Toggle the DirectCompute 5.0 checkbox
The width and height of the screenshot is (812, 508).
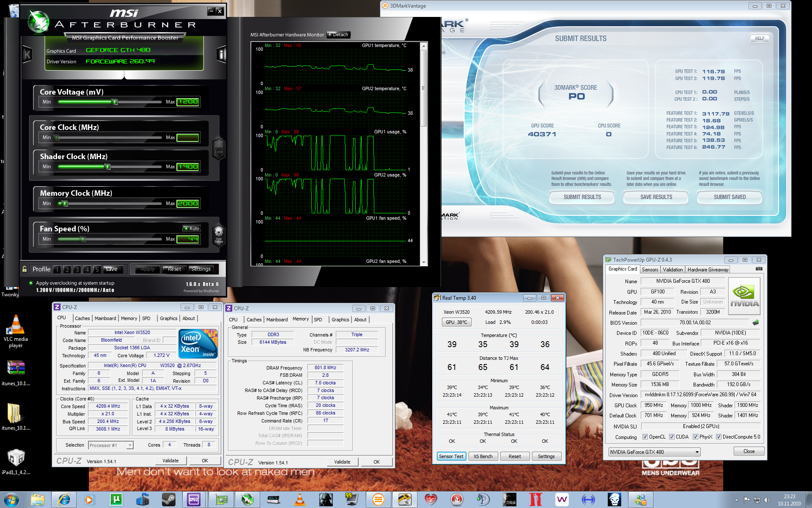coord(719,437)
